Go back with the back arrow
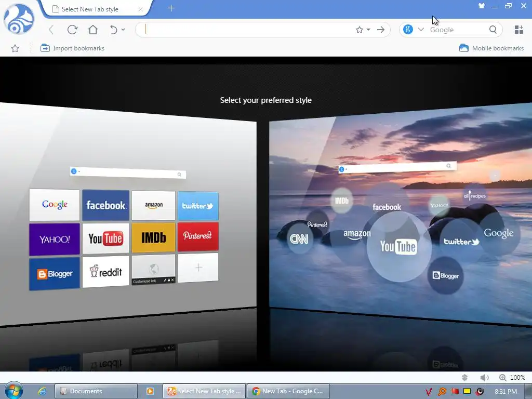This screenshot has height=399, width=532. click(51, 30)
